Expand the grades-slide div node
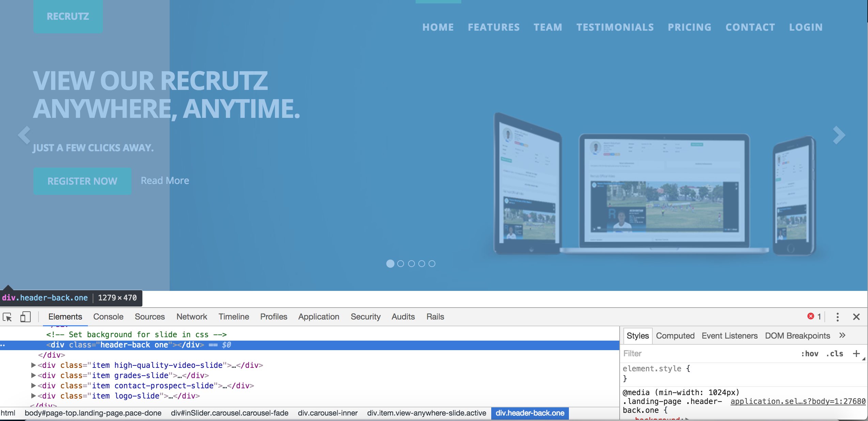Screen dimensions: 868x421 pyautogui.click(x=33, y=375)
